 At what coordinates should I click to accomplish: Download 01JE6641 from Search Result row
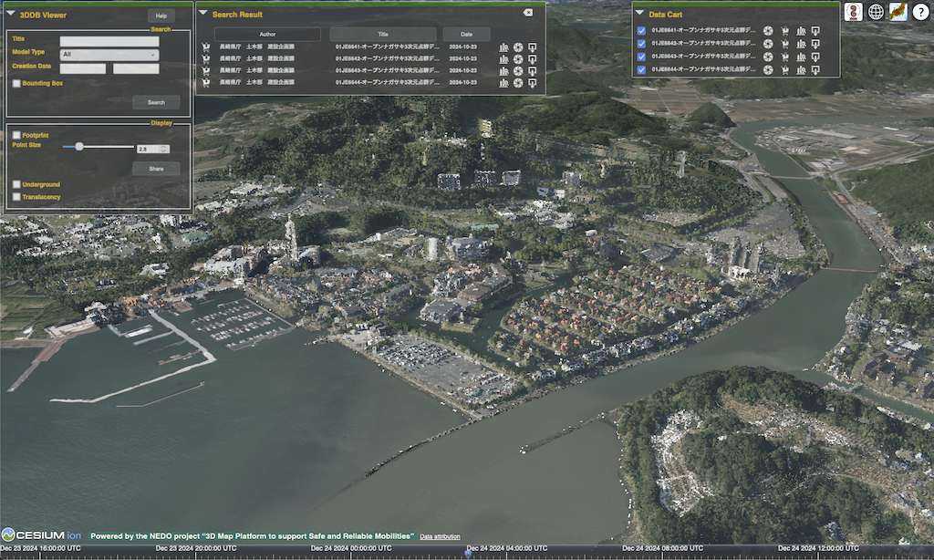(x=533, y=47)
